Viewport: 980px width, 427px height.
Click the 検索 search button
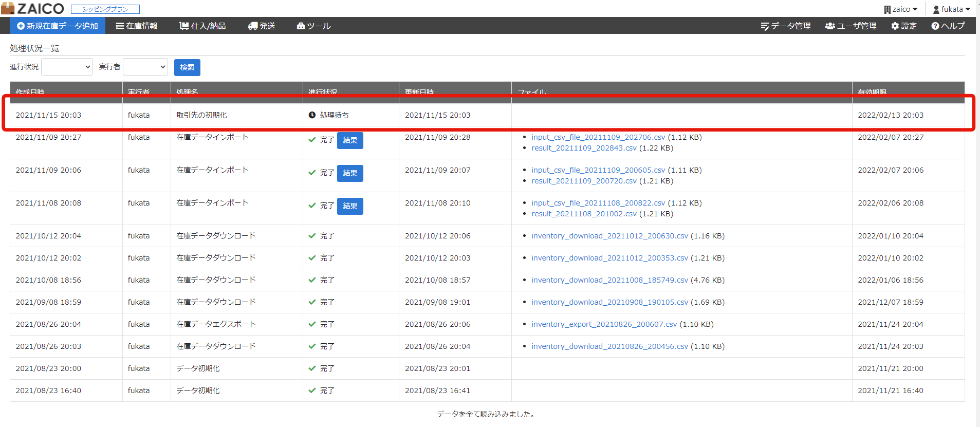(x=187, y=67)
